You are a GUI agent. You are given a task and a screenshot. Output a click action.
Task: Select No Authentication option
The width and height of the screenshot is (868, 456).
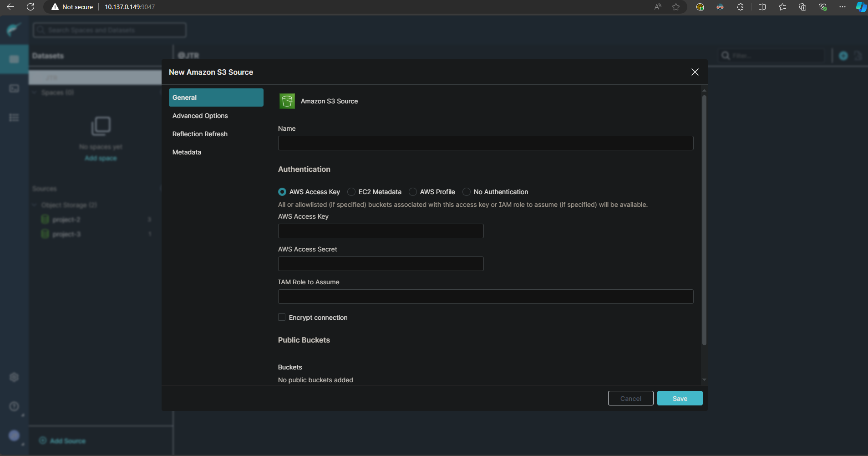coord(467,192)
